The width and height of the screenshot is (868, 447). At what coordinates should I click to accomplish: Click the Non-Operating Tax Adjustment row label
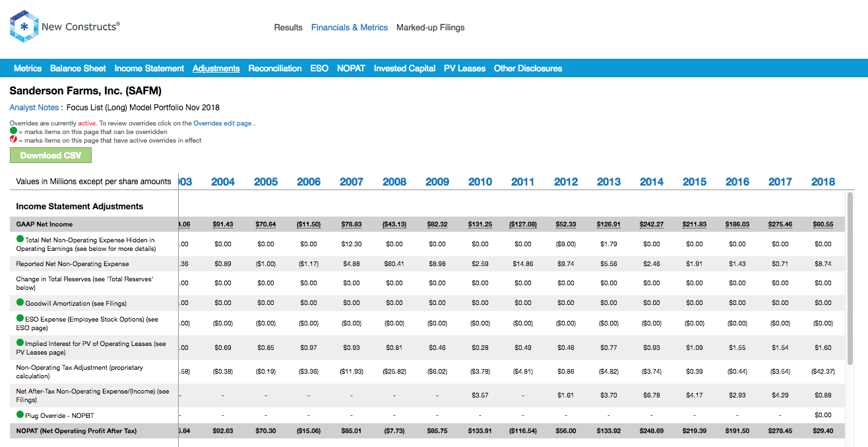tap(80, 372)
